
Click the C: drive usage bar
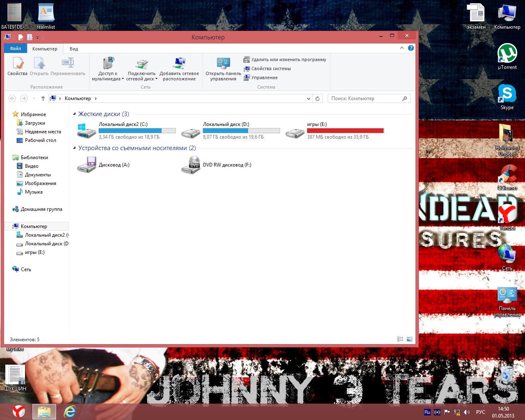click(x=137, y=131)
